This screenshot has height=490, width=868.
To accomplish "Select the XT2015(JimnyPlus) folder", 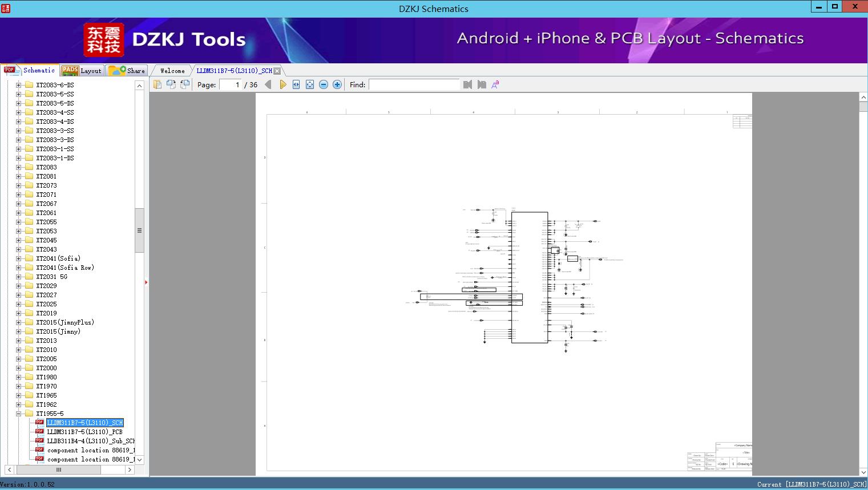I will tap(64, 322).
